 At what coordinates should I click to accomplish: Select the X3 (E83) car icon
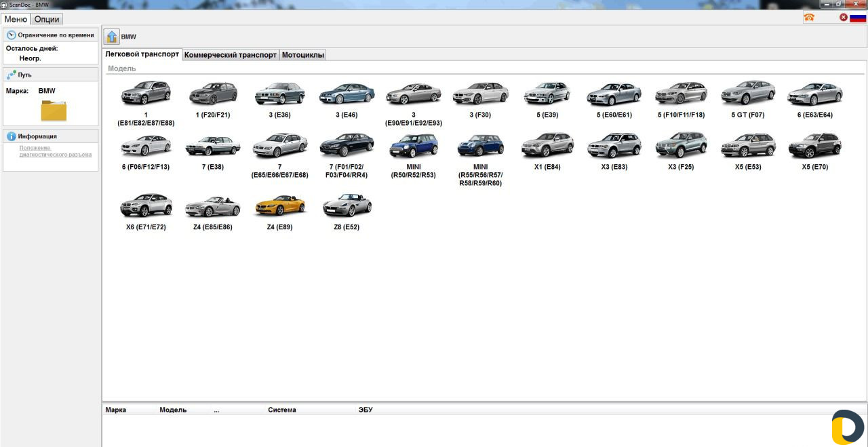[614, 146]
